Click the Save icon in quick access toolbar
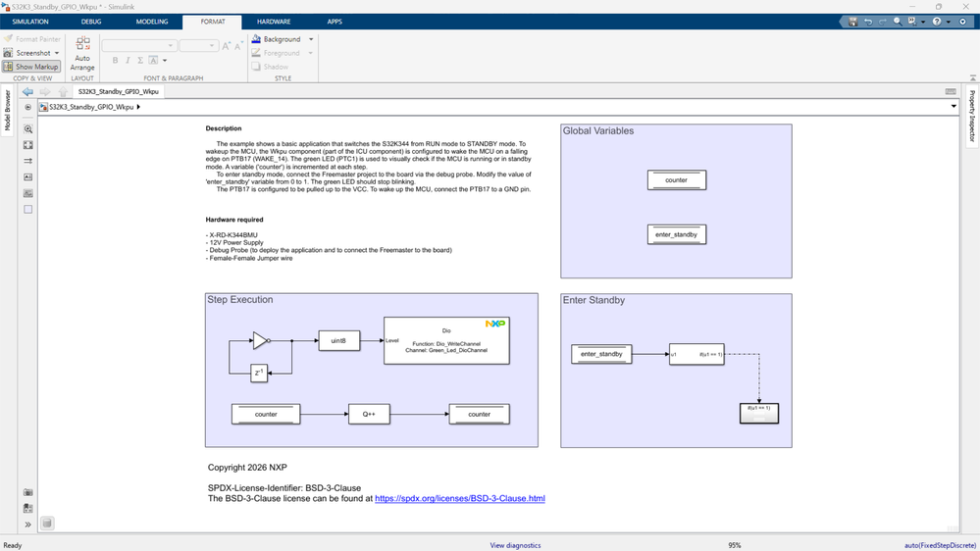This screenshot has height=551, width=980. click(852, 22)
